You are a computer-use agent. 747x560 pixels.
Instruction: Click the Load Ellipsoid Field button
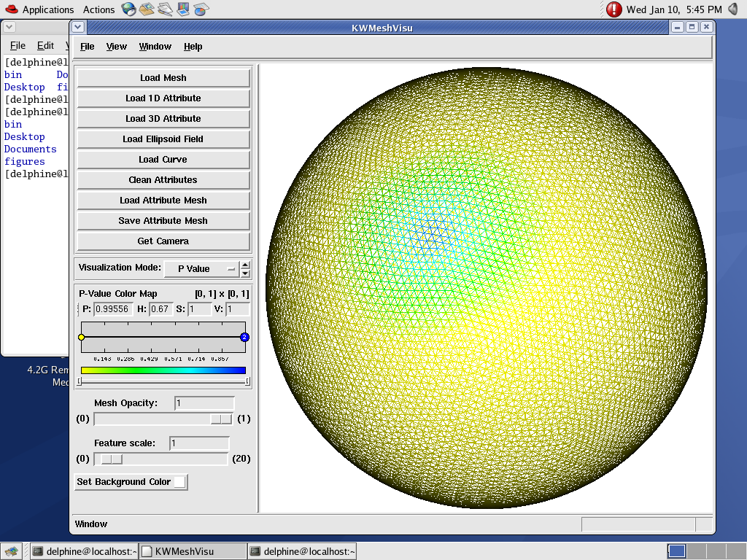point(163,139)
